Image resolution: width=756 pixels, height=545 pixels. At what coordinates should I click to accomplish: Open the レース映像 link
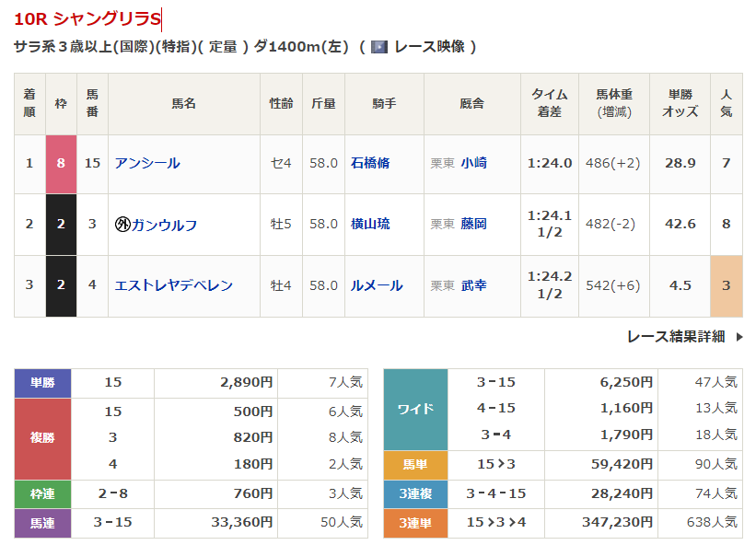coord(428,47)
